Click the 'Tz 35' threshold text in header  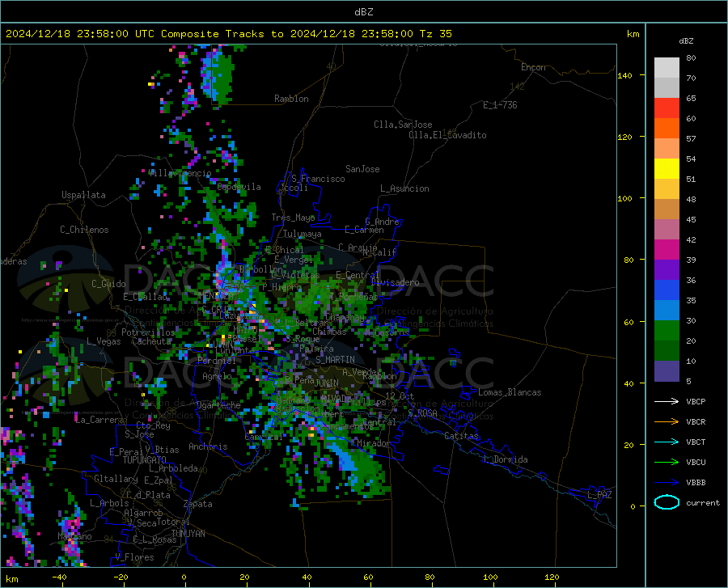[x=435, y=34]
